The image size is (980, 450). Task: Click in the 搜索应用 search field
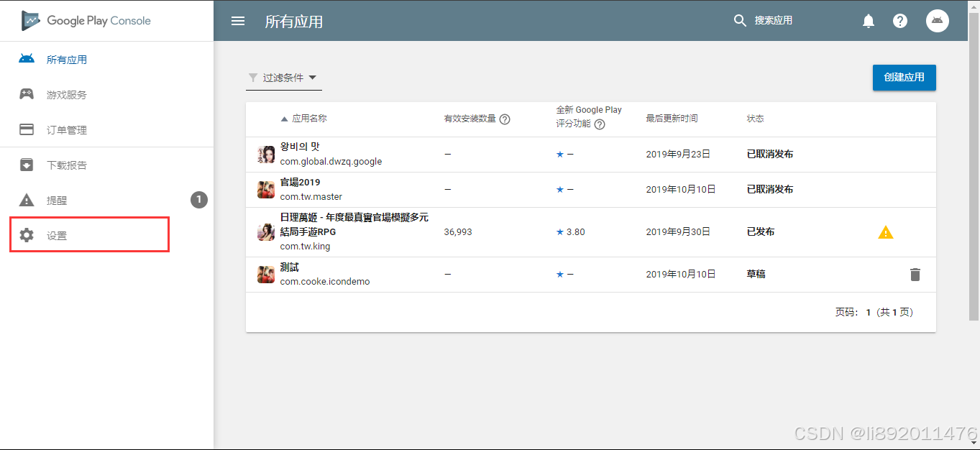[x=774, y=21]
